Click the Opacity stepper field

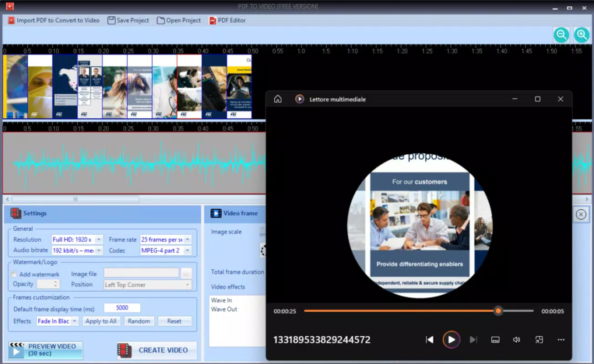(x=48, y=284)
